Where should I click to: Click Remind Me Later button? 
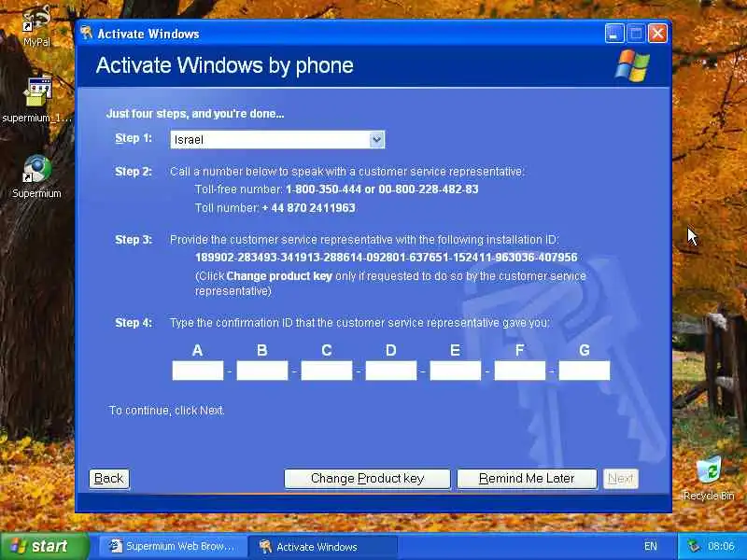pyautogui.click(x=527, y=479)
